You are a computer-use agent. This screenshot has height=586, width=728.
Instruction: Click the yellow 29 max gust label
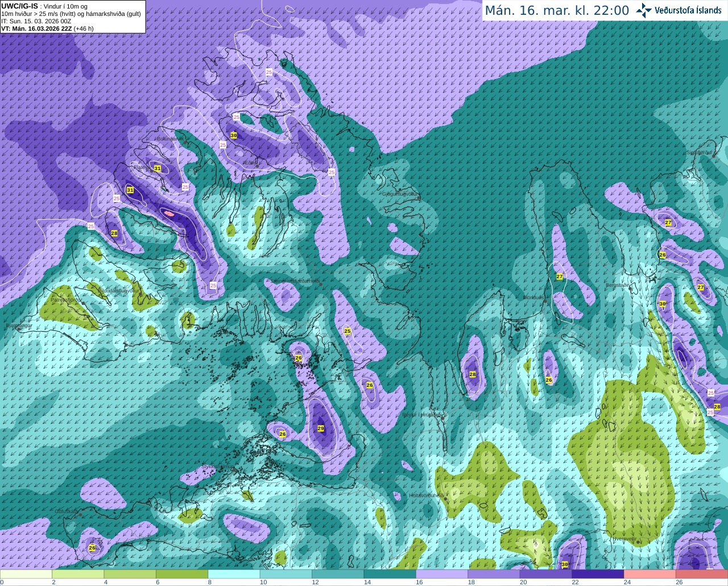321,428
